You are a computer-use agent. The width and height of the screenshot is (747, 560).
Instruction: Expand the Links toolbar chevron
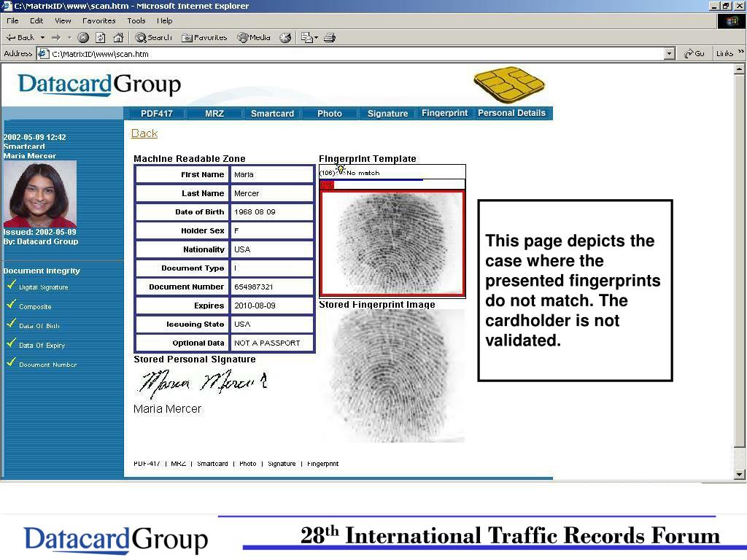coord(741,52)
